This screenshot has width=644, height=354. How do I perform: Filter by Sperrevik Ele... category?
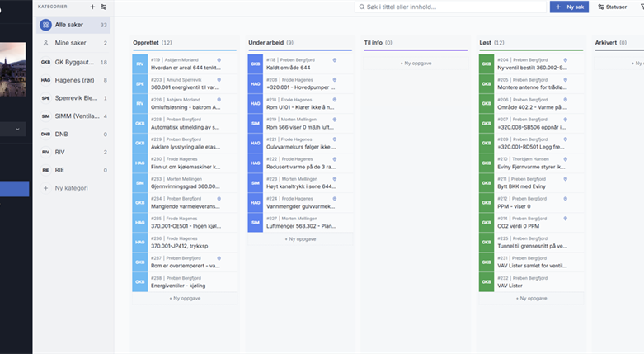73,98
